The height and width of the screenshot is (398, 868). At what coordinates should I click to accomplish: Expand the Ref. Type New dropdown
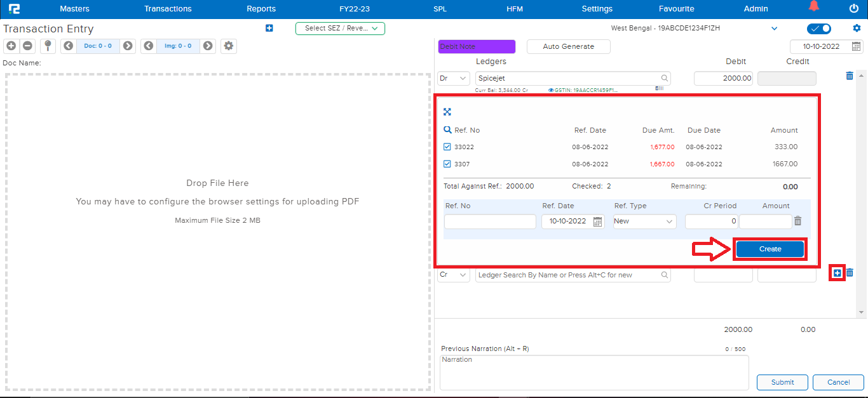coord(644,222)
